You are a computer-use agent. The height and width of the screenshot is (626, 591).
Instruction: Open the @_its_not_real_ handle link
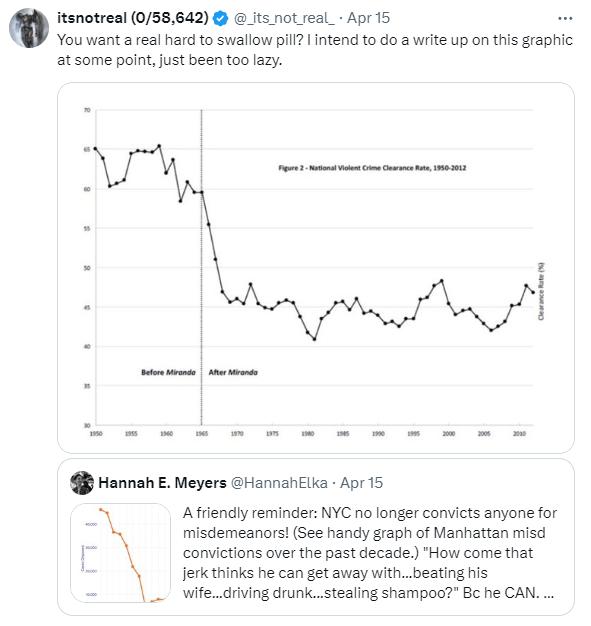click(x=284, y=18)
